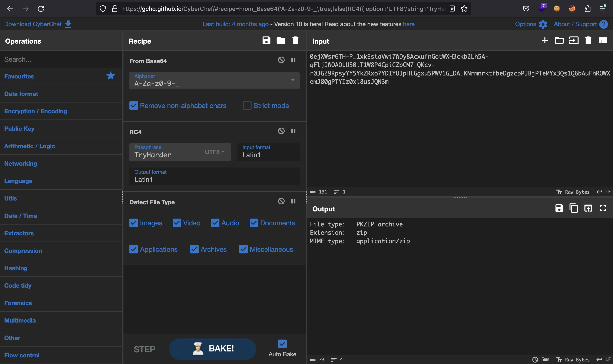Viewport: 613px width, 364px height.
Task: Click the About / Support question mark icon
Action: (x=603, y=24)
